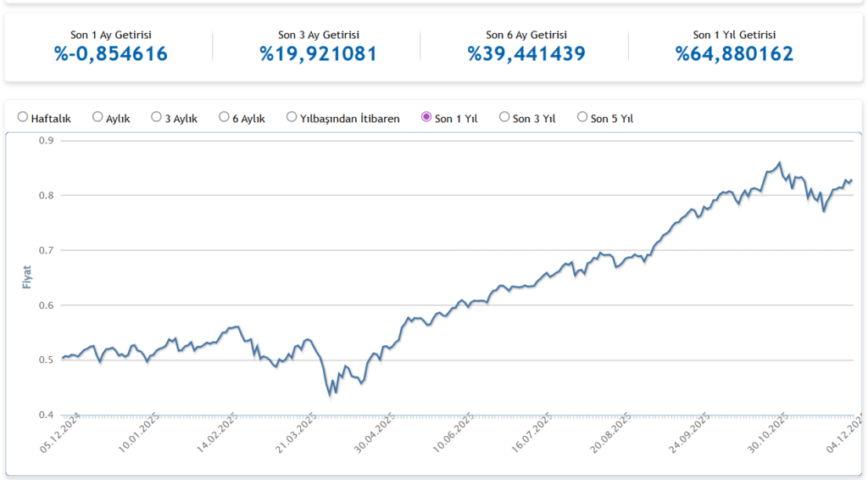This screenshot has width=868, height=480.
Task: Click the Fiyat y-axis title
Action: (26, 276)
